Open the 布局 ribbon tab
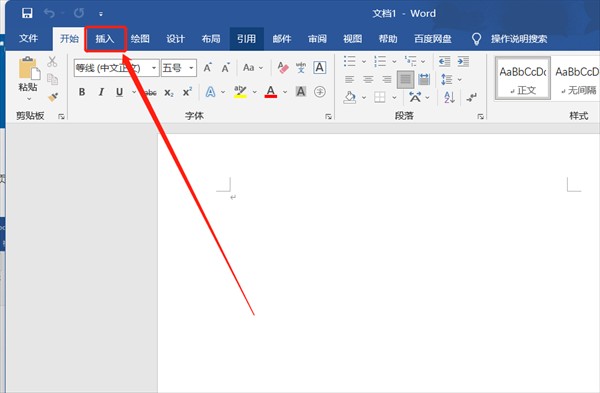The image size is (600, 393). (x=211, y=39)
